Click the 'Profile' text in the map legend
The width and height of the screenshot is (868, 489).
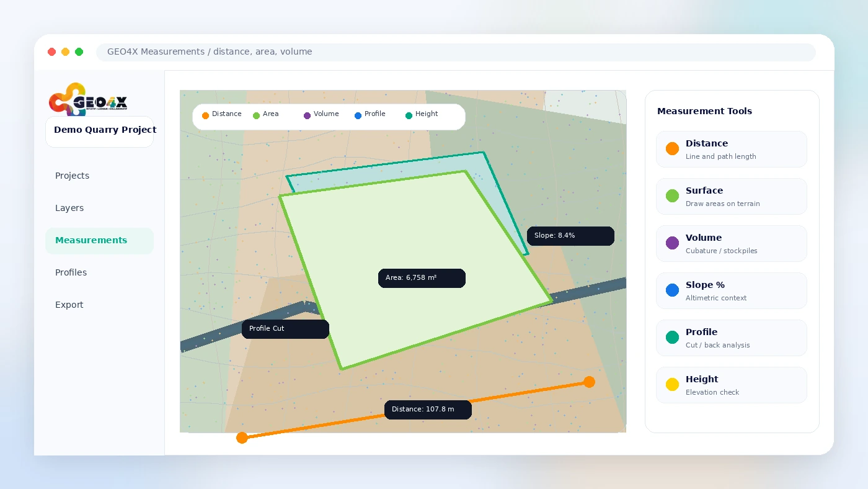[x=374, y=114]
